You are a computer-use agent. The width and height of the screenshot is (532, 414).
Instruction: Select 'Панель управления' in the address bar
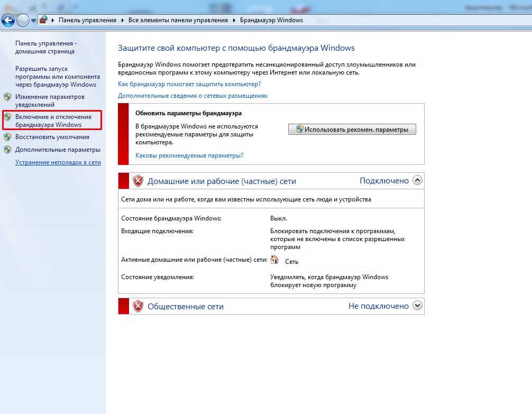(87, 20)
